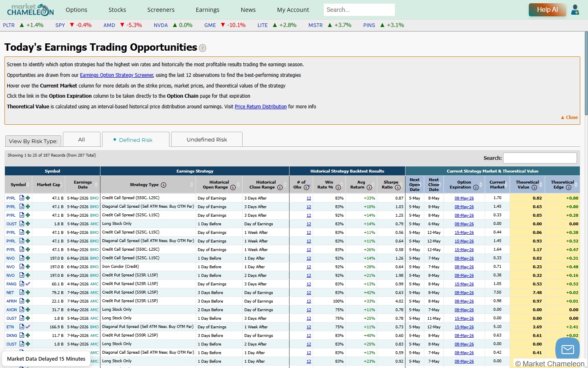Click the 12 observations link in AXON row
The image size is (588, 368).
pos(309,310)
